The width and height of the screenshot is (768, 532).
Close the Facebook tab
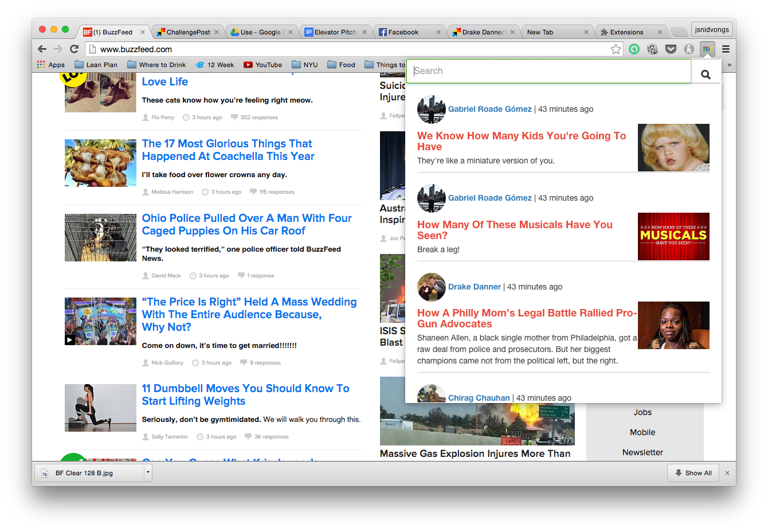pos(438,32)
